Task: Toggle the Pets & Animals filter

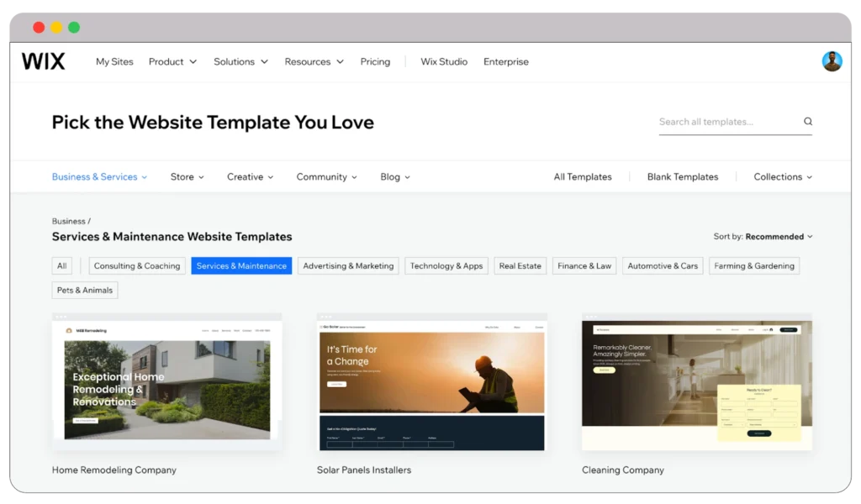Action: click(84, 290)
